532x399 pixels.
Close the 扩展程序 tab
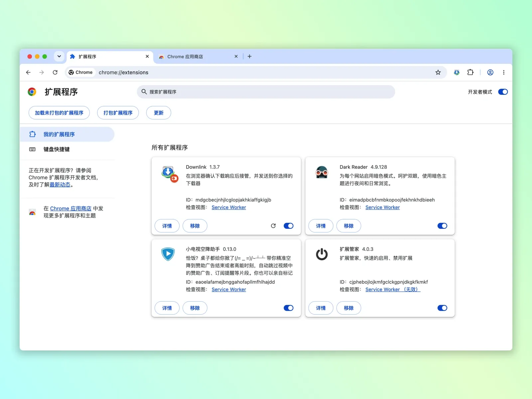(147, 57)
